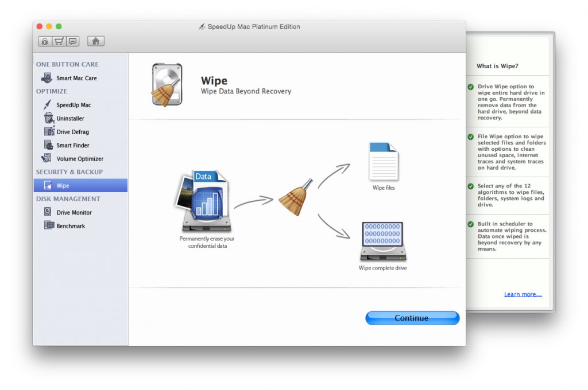Open the SpeedUp Mac sidebar item
The height and width of the screenshot is (390, 588).
(80, 105)
